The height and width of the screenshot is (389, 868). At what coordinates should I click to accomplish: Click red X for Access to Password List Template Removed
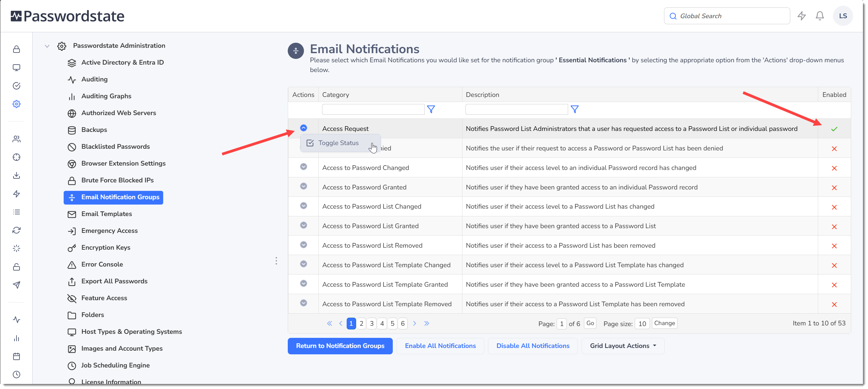[x=834, y=305]
